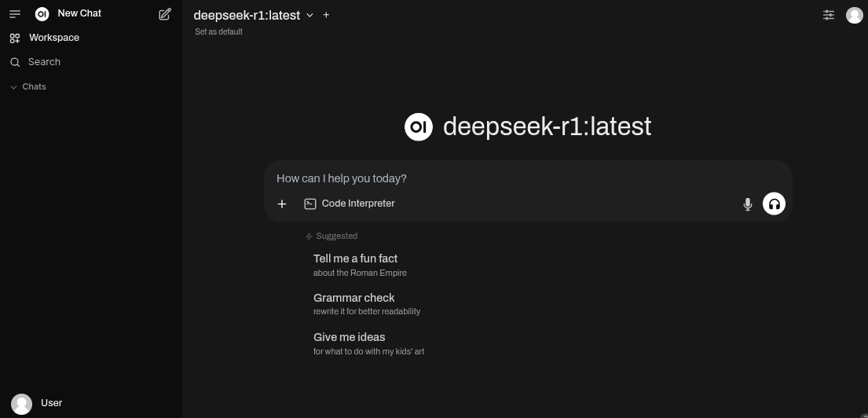Click the plus icon to add model
Image resolution: width=868 pixels, height=418 pixels.
point(326,15)
